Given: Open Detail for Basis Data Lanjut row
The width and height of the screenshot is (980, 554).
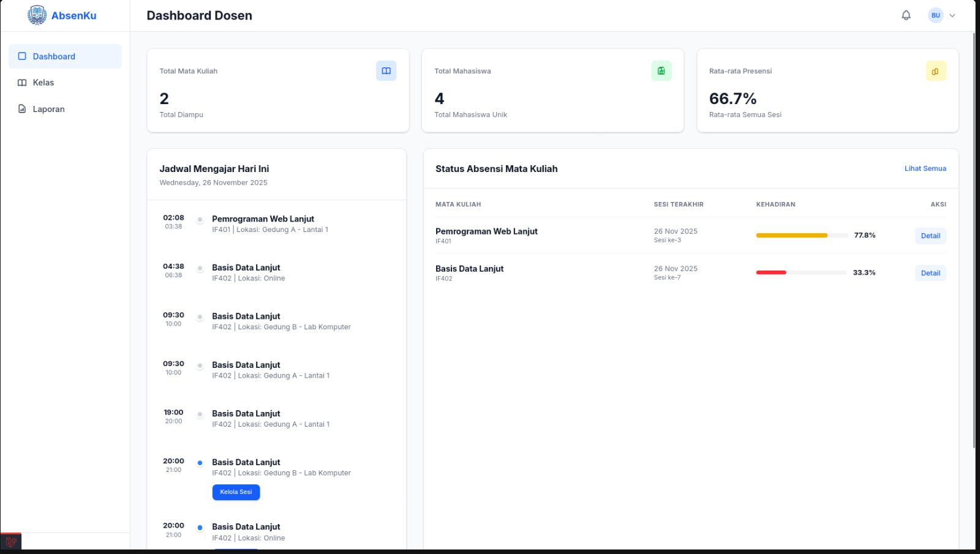Looking at the screenshot, I should pyautogui.click(x=930, y=273).
